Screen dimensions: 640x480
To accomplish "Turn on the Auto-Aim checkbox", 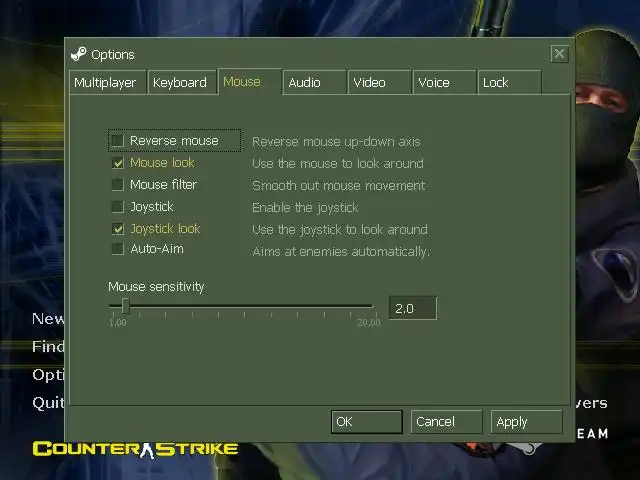I will 118,249.
